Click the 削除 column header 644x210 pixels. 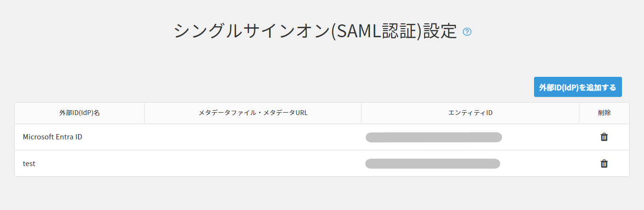604,113
